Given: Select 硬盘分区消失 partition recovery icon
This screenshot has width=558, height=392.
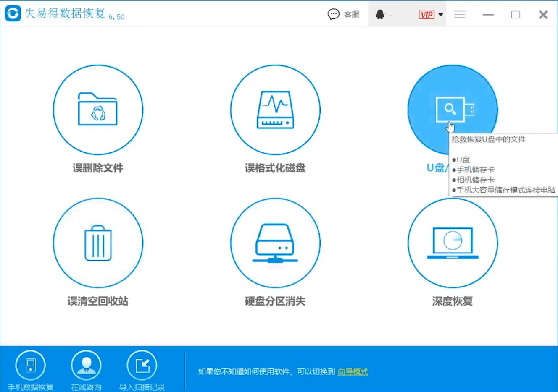Looking at the screenshot, I should tap(275, 243).
